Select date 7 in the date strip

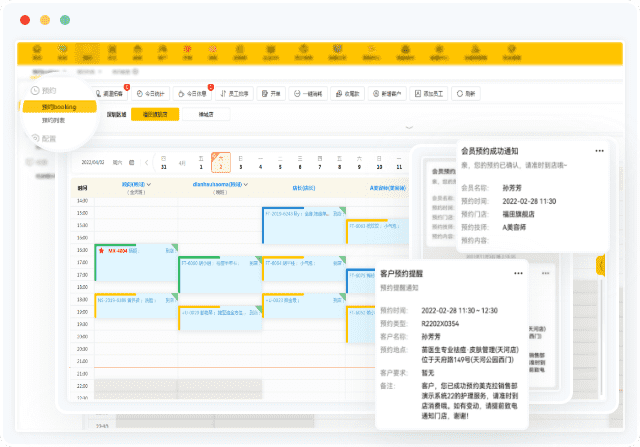(320, 162)
